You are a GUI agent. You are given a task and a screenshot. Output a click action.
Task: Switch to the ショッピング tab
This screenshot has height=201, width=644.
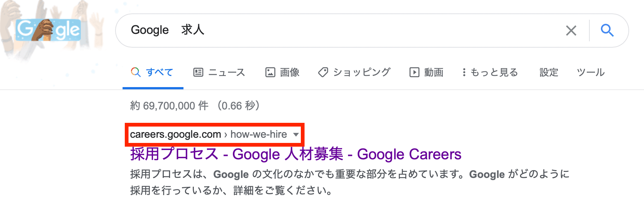point(361,72)
